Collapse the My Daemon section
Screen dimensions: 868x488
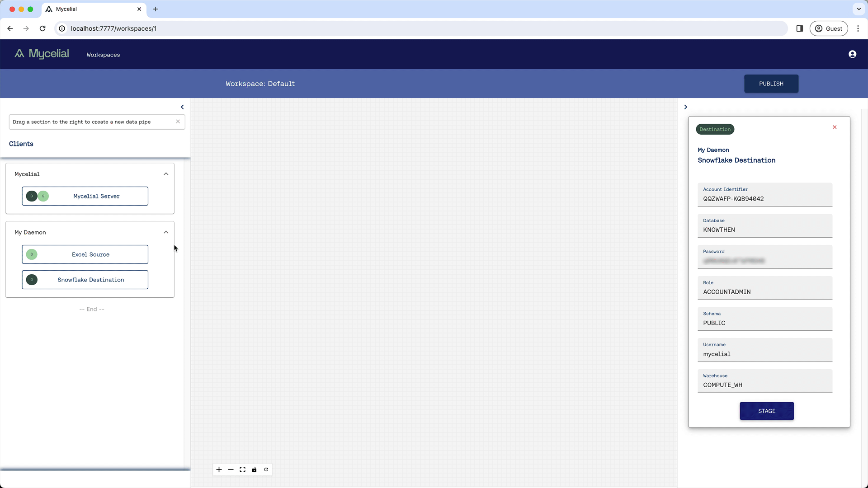(166, 232)
